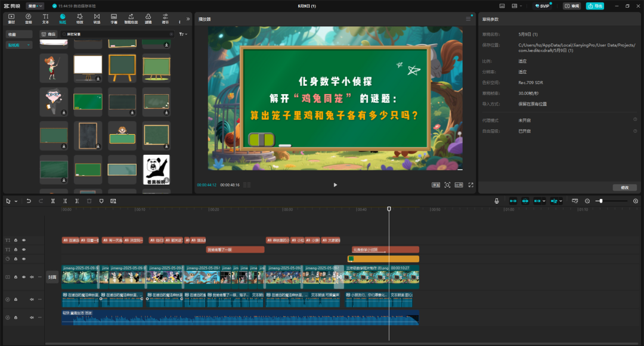
Task: Click the fullscreen preview icon in player
Action: (x=470, y=185)
